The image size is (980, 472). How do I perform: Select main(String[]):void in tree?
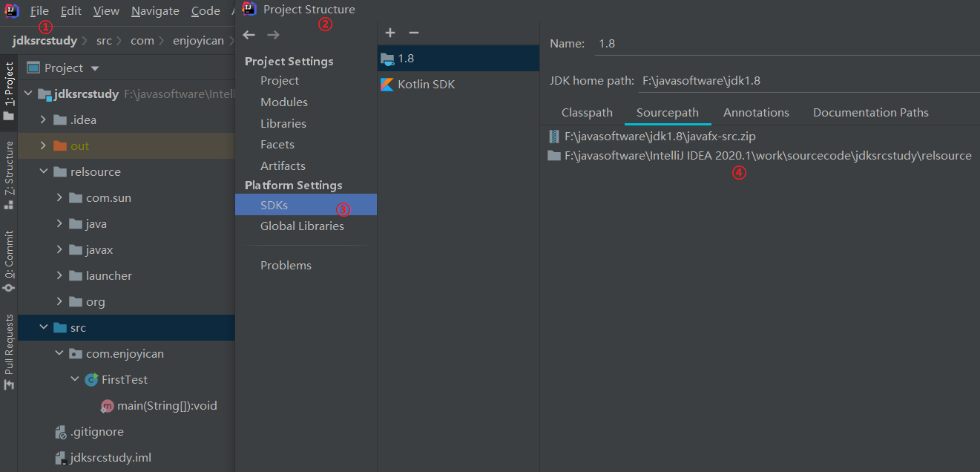click(167, 406)
